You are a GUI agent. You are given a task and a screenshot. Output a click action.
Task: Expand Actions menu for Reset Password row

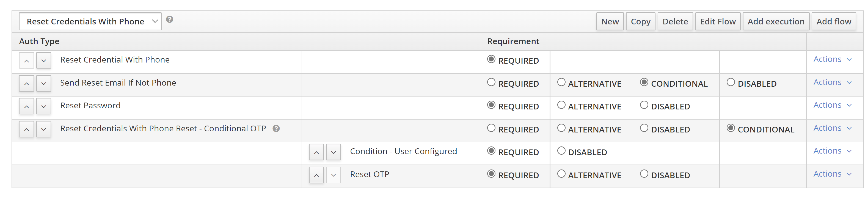(x=832, y=105)
